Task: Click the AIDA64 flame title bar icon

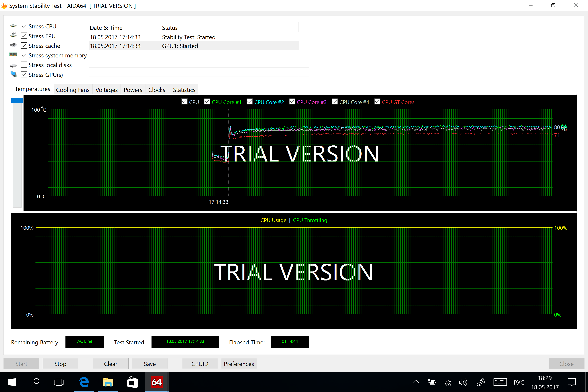Action: [4, 6]
